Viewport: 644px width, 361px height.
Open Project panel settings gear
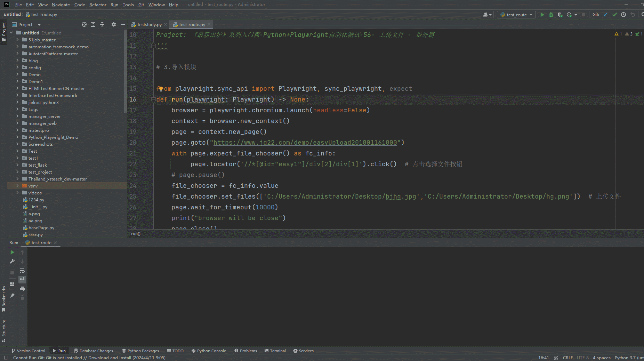(x=114, y=24)
